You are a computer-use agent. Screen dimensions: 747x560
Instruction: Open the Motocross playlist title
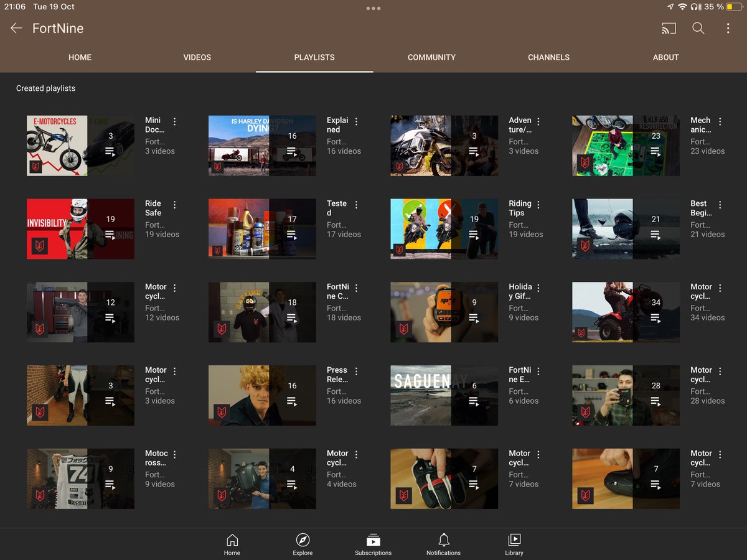156,458
